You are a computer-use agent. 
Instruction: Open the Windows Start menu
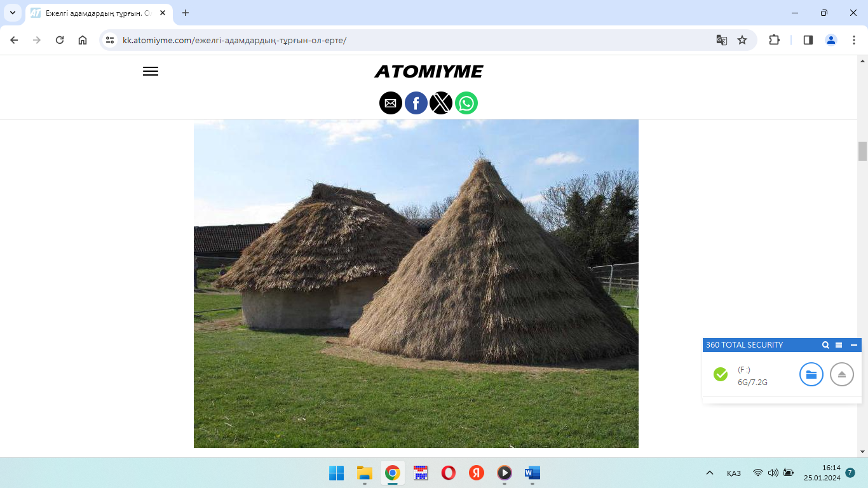coord(336,473)
